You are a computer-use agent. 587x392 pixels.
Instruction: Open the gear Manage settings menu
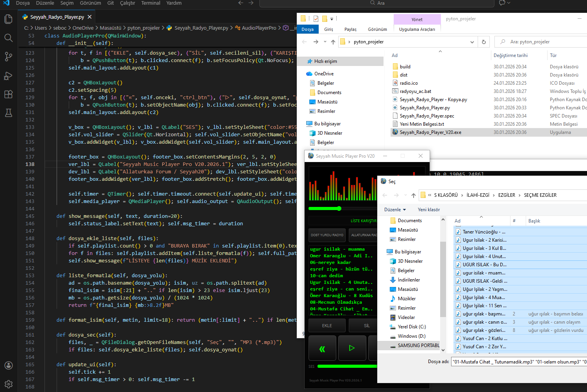[8, 384]
